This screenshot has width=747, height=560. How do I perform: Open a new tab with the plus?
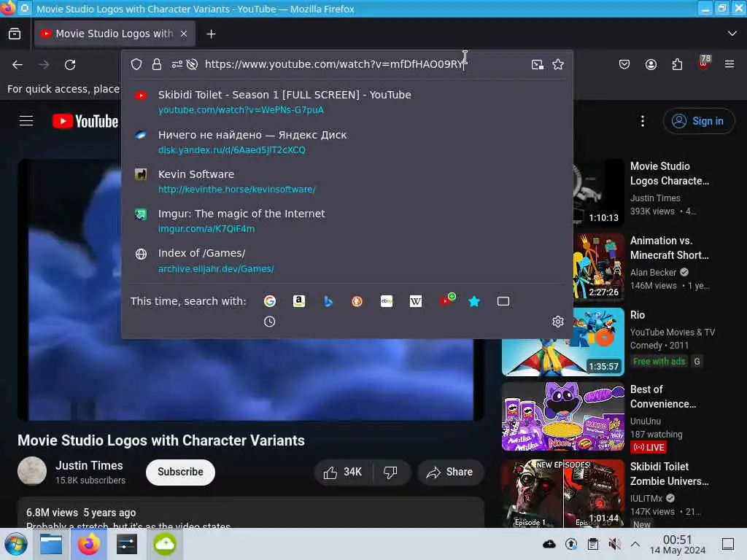(x=211, y=34)
